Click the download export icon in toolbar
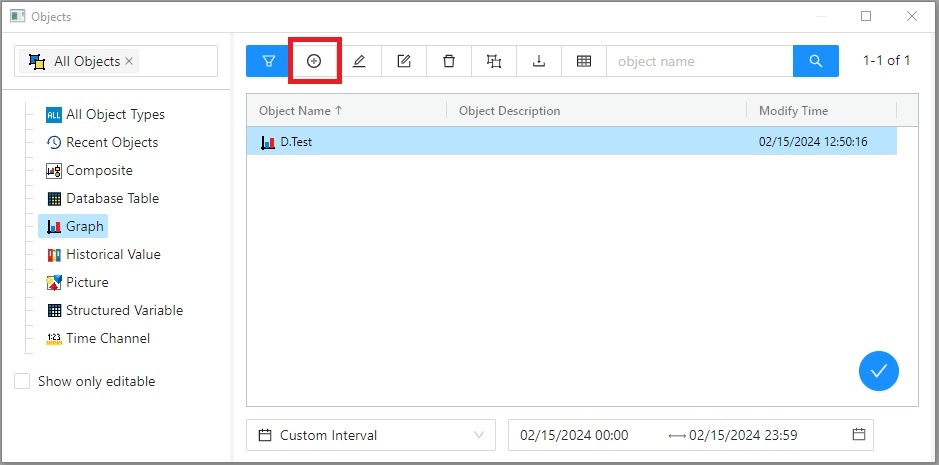Image resolution: width=939 pixels, height=465 pixels. pos(539,61)
